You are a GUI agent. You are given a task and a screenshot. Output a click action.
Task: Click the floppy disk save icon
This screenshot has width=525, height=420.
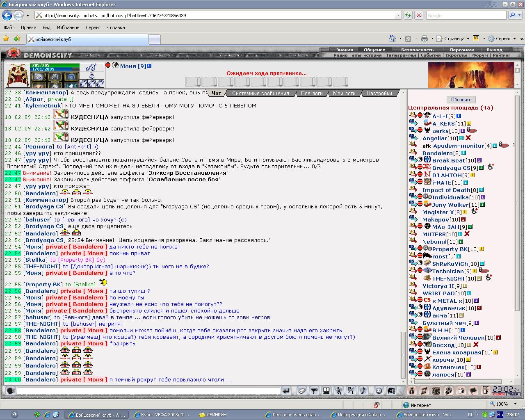(326, 391)
